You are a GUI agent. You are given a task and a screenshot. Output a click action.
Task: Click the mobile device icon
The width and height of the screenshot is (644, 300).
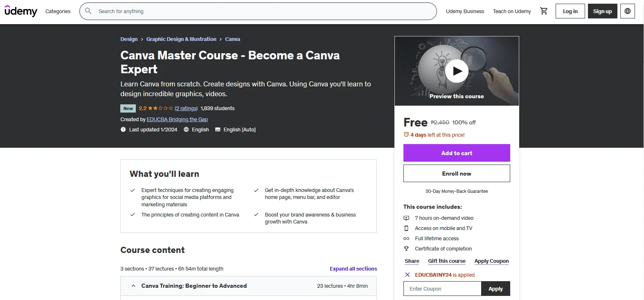(406, 228)
